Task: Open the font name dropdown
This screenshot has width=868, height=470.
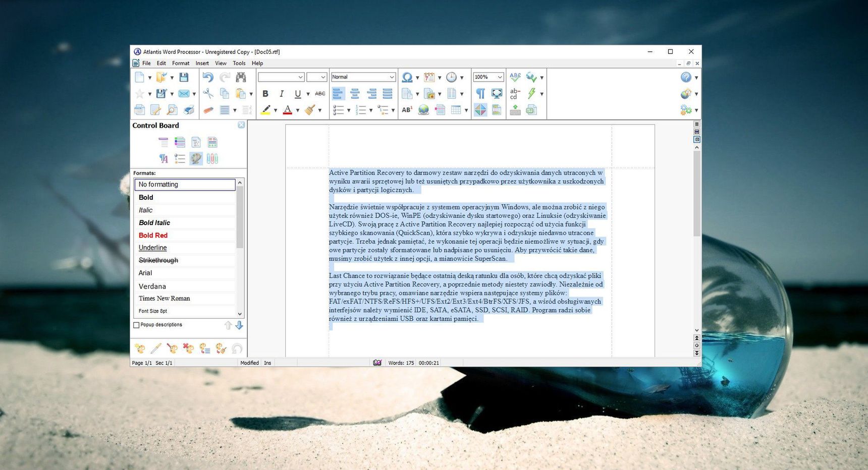Action: [x=300, y=77]
